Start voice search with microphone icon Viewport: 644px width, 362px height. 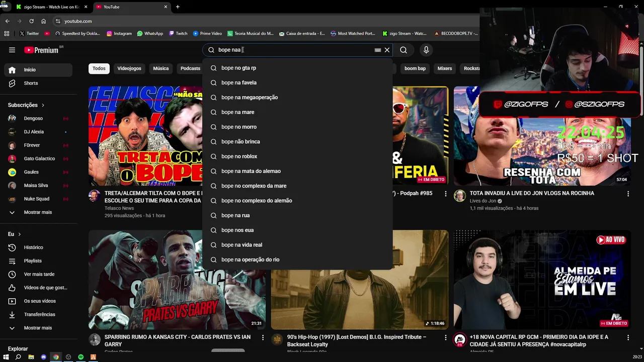[426, 50]
